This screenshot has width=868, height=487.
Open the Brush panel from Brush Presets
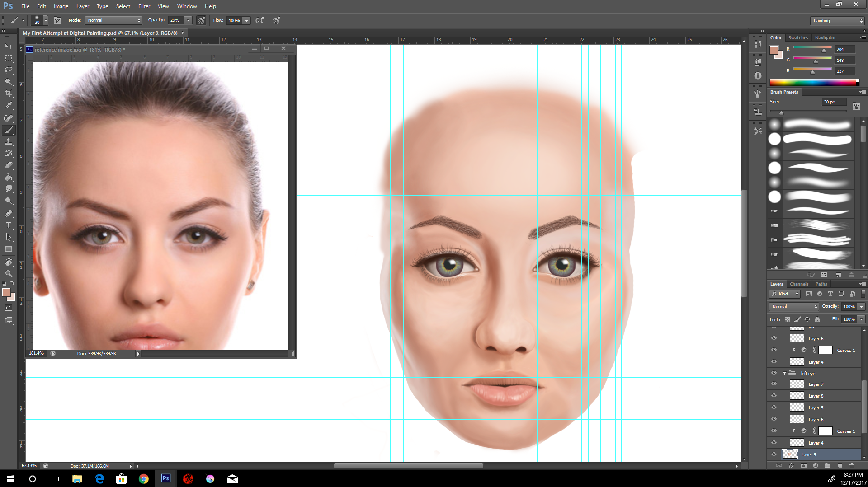pyautogui.click(x=856, y=106)
